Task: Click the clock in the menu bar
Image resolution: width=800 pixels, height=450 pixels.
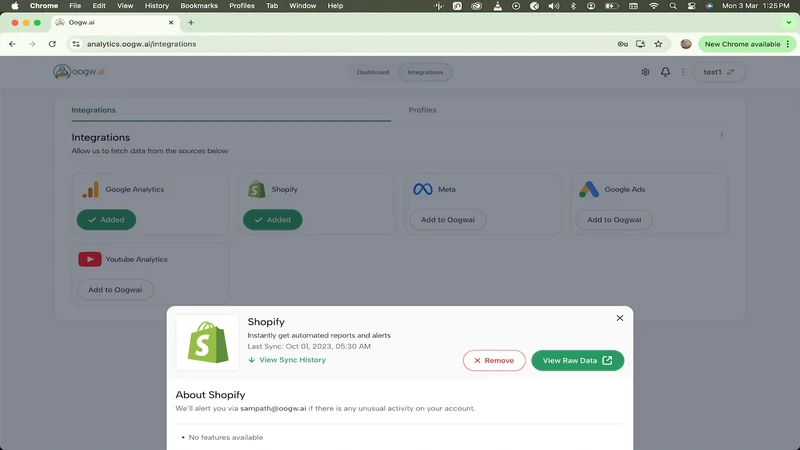Action: [x=756, y=6]
